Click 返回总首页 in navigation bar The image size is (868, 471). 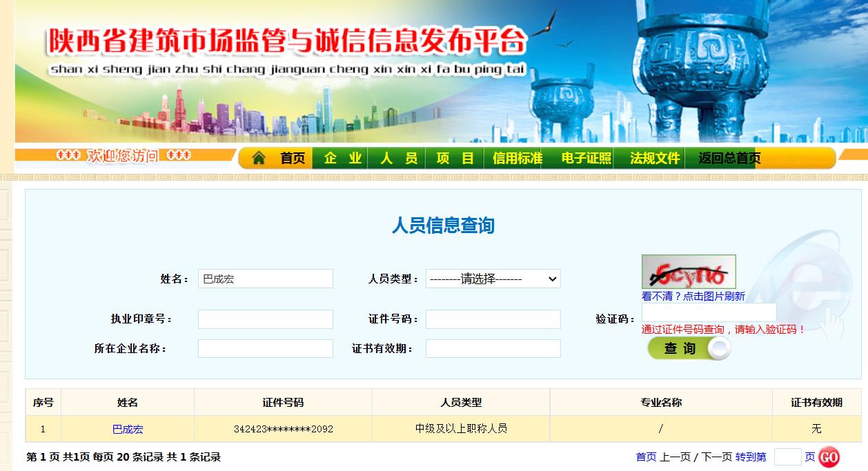(x=729, y=159)
